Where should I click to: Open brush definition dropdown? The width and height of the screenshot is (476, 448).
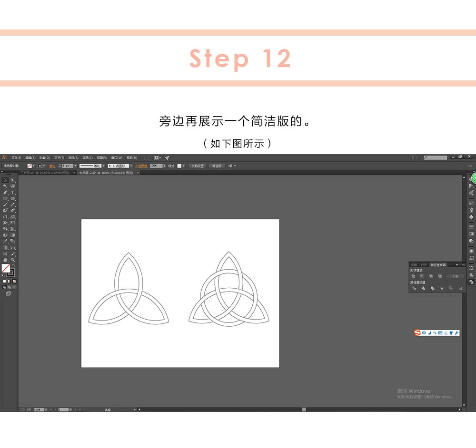pyautogui.click(x=131, y=166)
